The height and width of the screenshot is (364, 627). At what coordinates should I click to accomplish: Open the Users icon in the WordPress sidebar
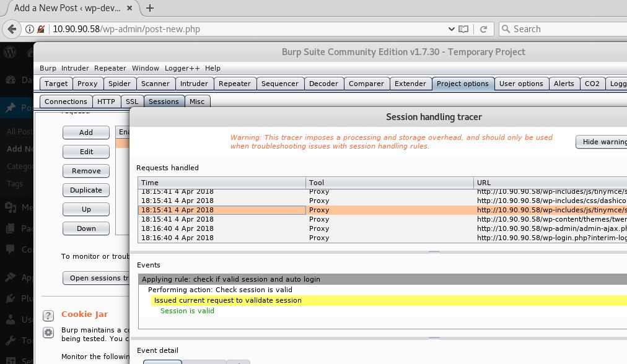click(11, 319)
